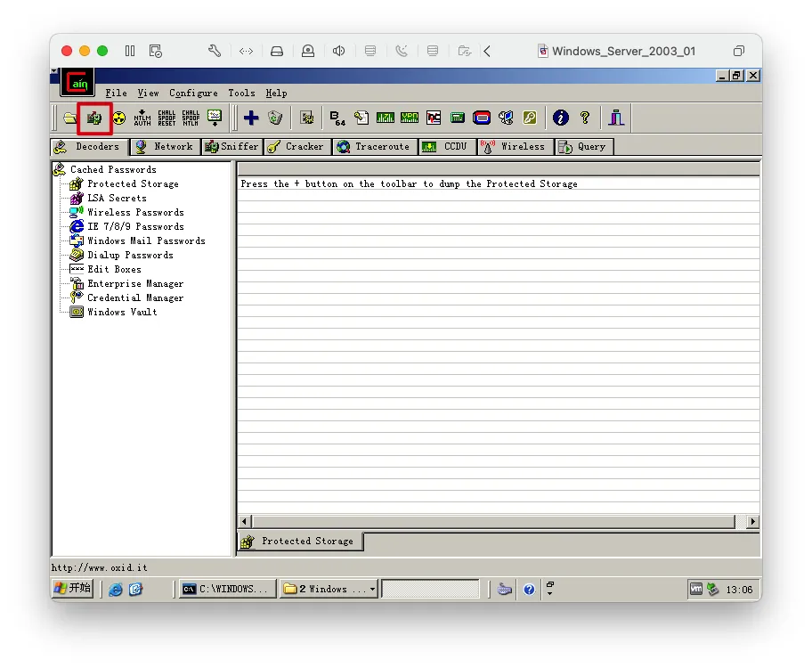Open the green hash calculator icon

pyautogui.click(x=458, y=118)
